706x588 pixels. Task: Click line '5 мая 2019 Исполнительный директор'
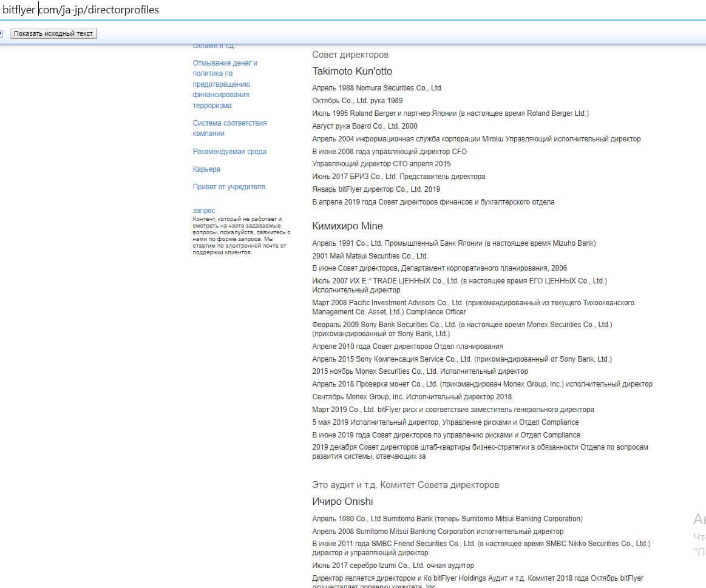coord(446,422)
